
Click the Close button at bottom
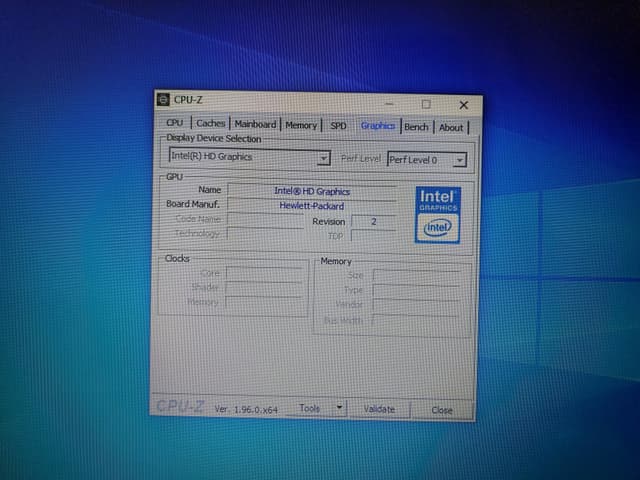[x=442, y=410]
